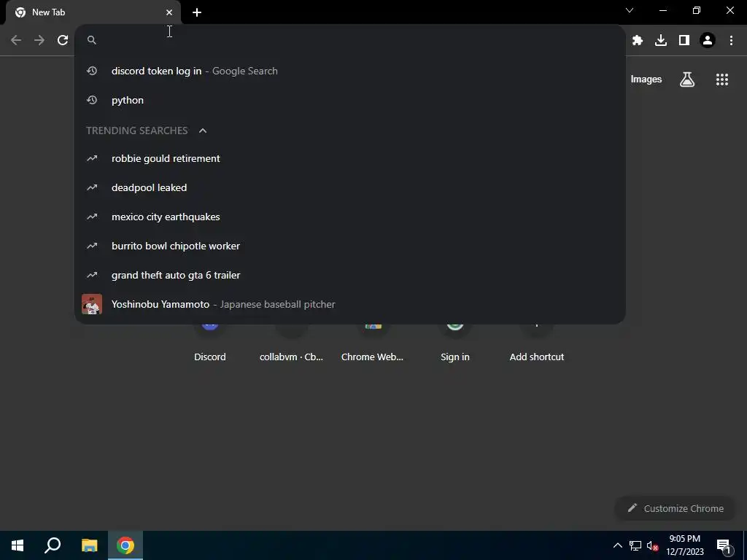Select the New Tab tab
747x560 pixels.
[93, 12]
